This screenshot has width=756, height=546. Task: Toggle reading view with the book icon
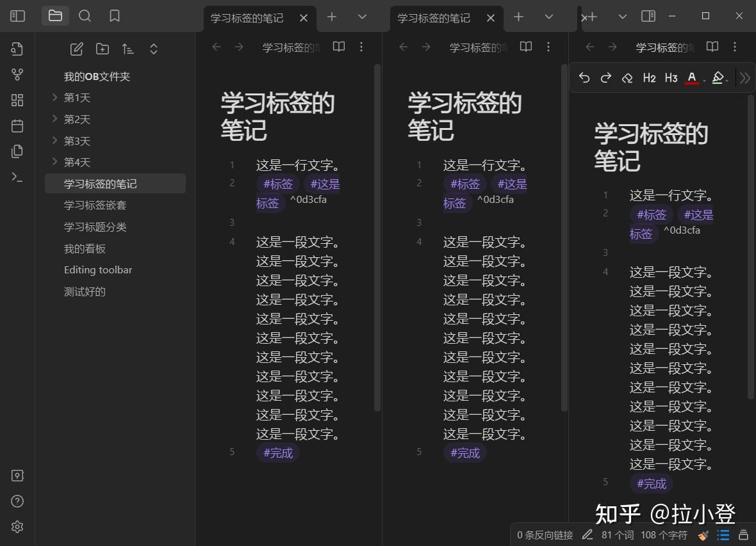tap(338, 46)
